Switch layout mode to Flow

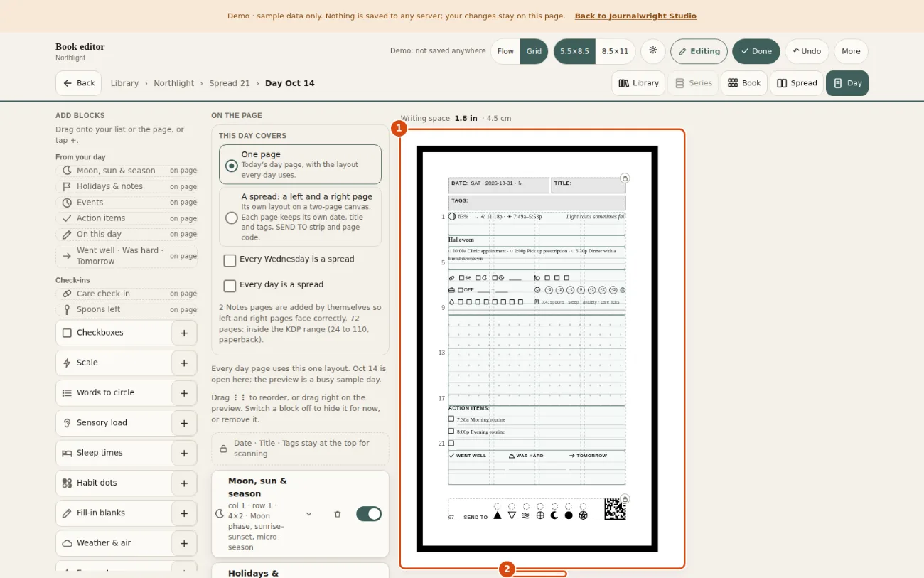505,51
